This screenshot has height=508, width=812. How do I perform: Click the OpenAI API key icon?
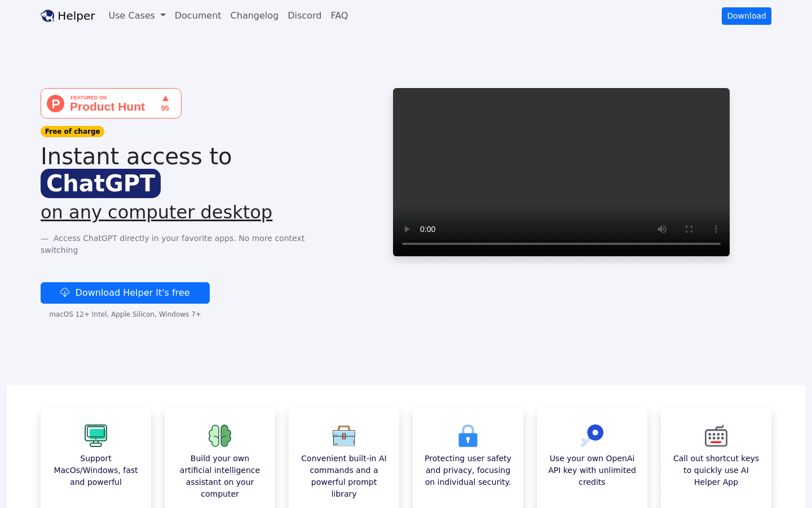tap(592, 435)
